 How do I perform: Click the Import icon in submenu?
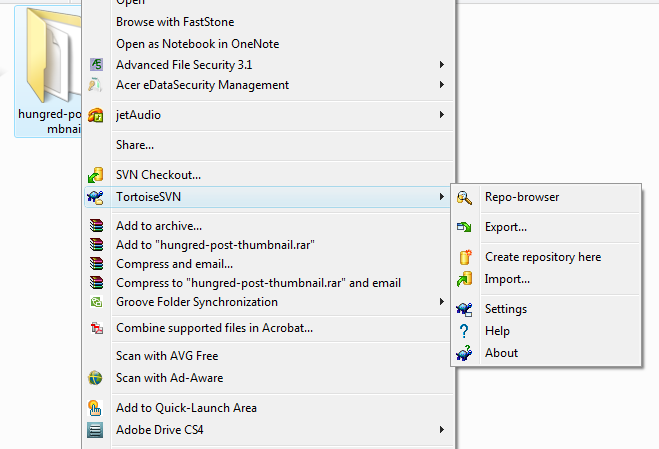click(x=464, y=279)
